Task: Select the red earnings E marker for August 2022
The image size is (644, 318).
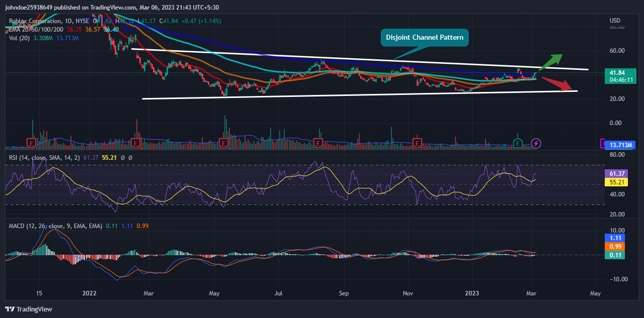Action: [x=318, y=143]
